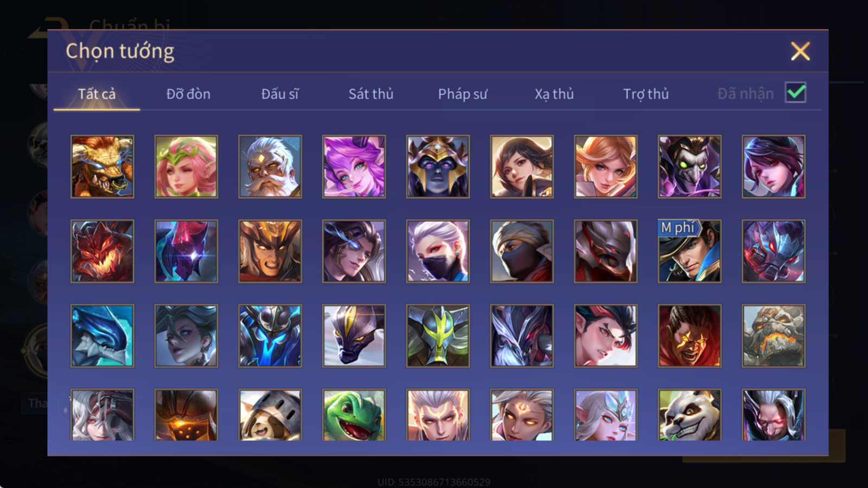Screen dimensions: 868x488
Task: Select the golden bull hero portrait
Action: click(x=102, y=166)
